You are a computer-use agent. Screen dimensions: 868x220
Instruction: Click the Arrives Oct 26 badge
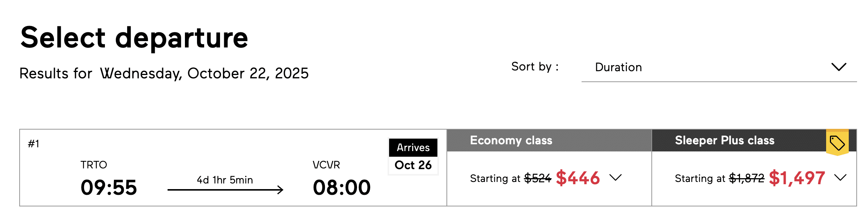(x=413, y=156)
